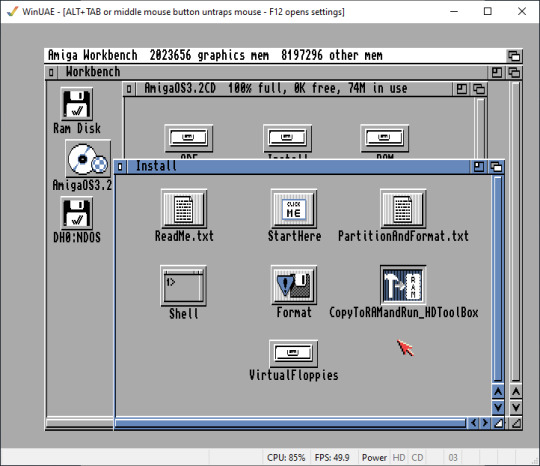540x466 pixels.
Task: Click the WinUAE app icon in title bar
Action: (12, 11)
